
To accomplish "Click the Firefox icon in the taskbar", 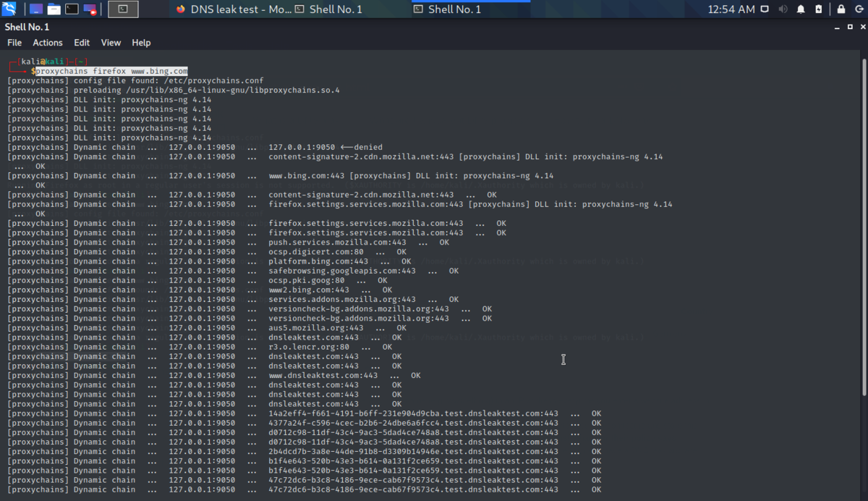I will click(181, 9).
